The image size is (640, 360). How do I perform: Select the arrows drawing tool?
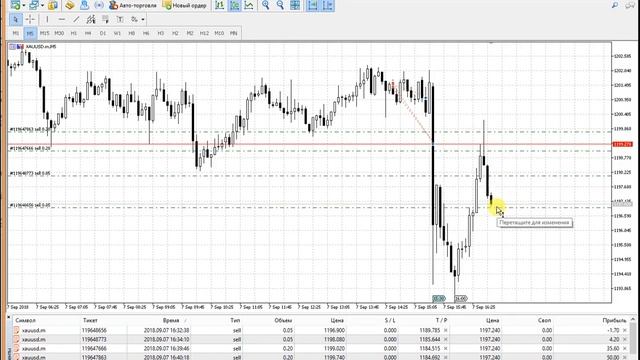point(134,19)
